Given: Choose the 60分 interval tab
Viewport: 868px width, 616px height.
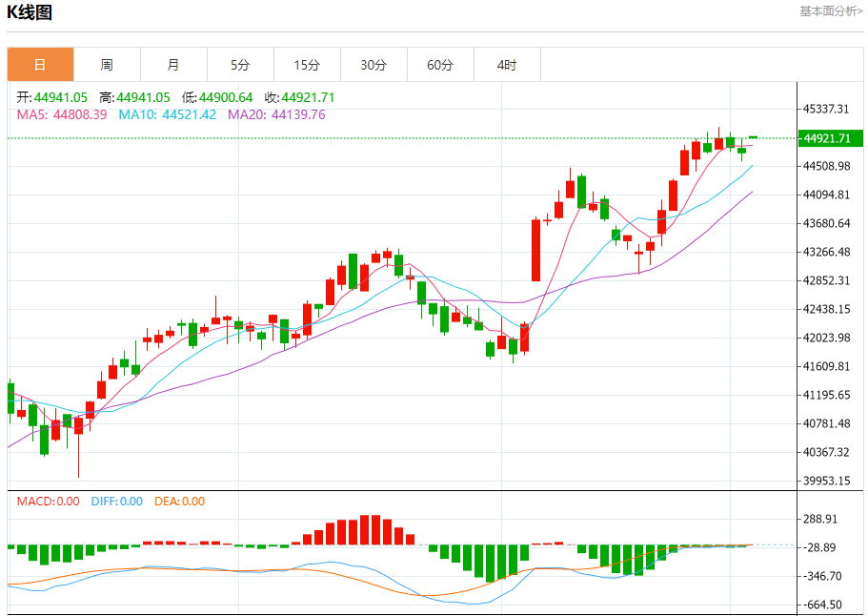Looking at the screenshot, I should pyautogui.click(x=440, y=65).
